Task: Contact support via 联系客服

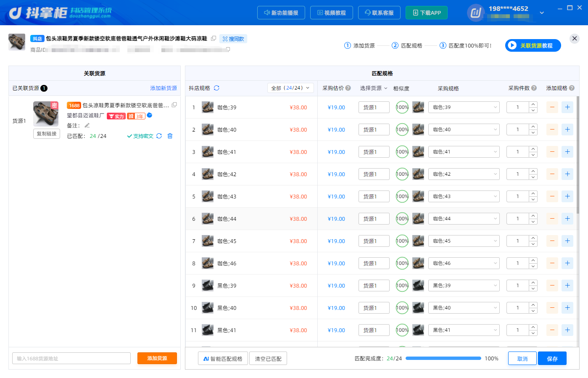Action: 379,13
